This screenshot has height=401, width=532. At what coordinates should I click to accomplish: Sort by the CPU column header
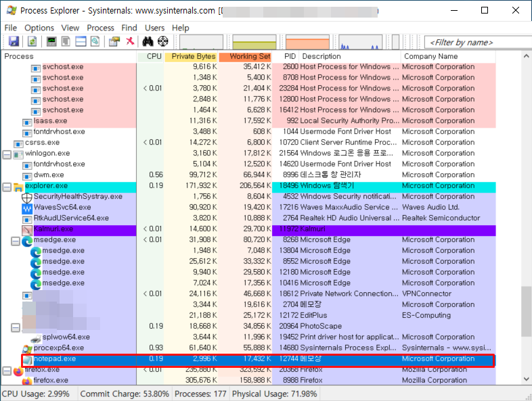150,56
